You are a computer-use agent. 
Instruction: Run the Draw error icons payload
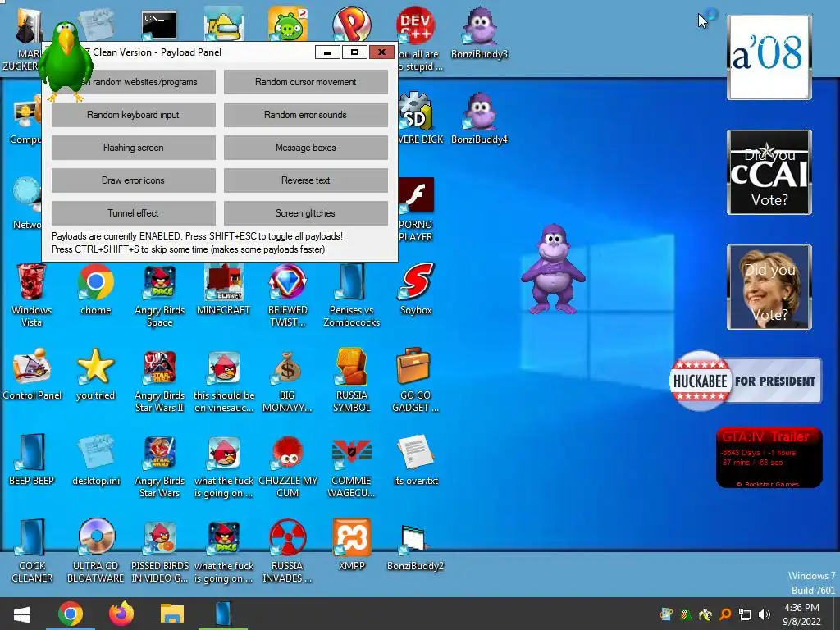[134, 180]
